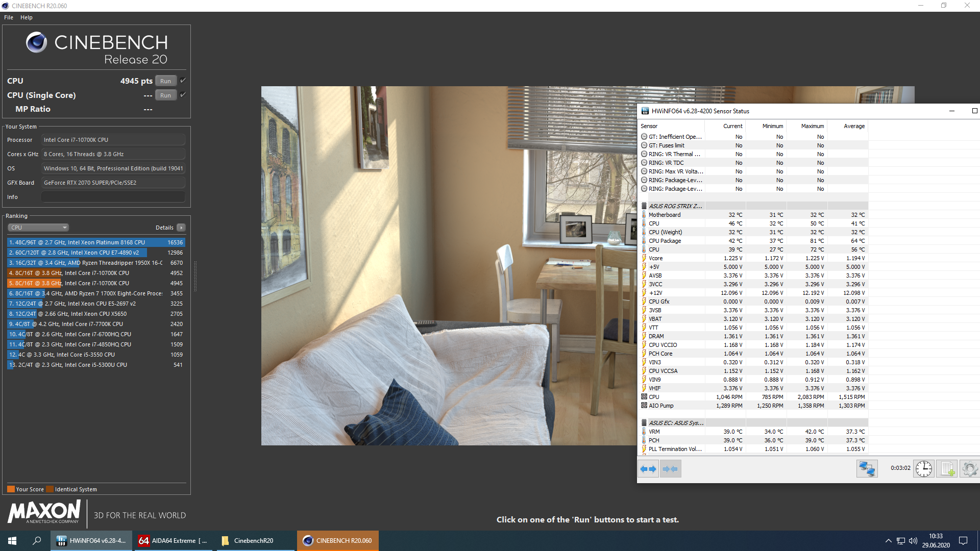This screenshot has height=551, width=980.
Task: Show hidden system tray icons
Action: point(889,541)
